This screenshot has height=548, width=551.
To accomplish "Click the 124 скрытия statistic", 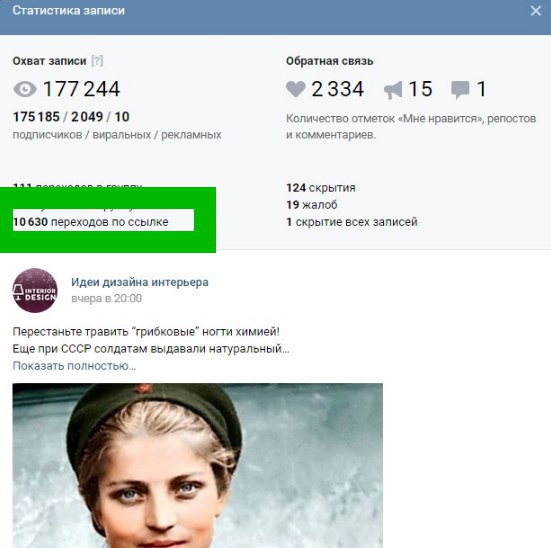I will point(321,188).
